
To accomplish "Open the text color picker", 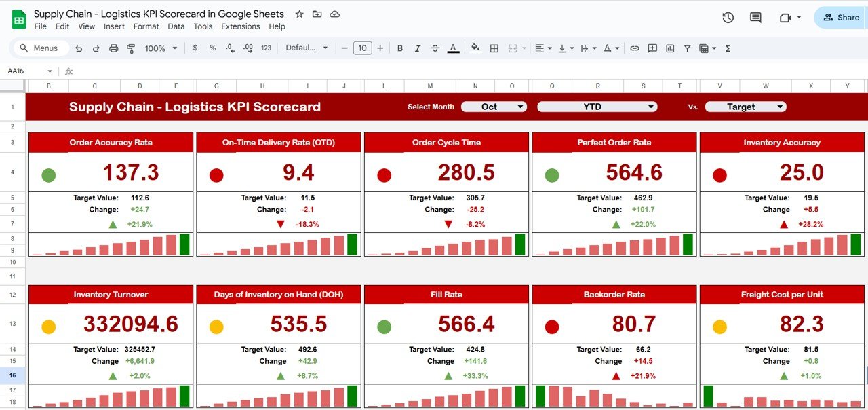I will 452,48.
